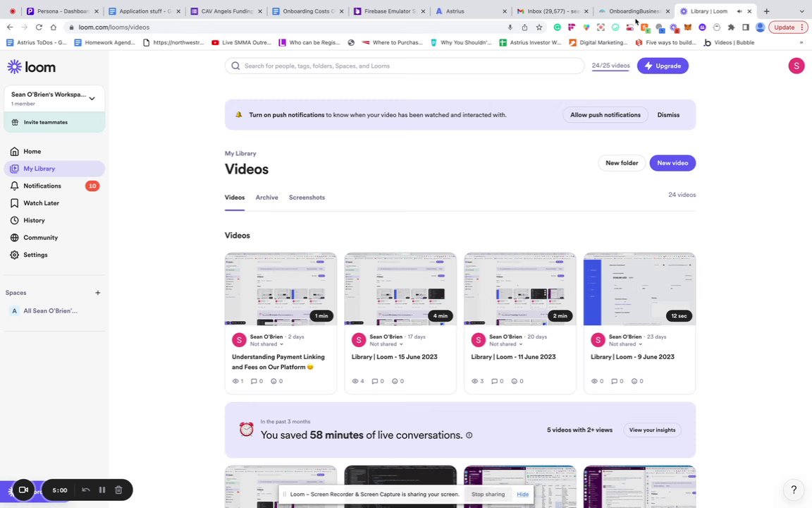Dismiss the push notifications banner
The height and width of the screenshot is (508, 812).
point(668,115)
